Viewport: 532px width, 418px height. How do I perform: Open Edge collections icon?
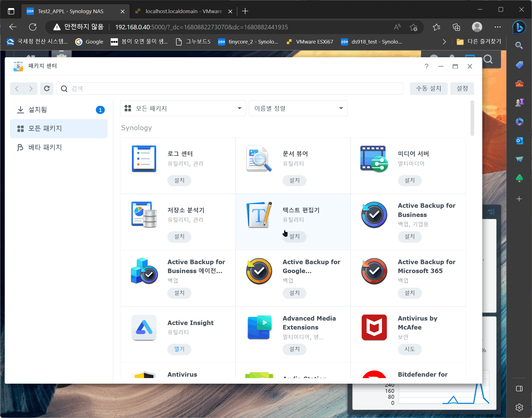pos(456,27)
